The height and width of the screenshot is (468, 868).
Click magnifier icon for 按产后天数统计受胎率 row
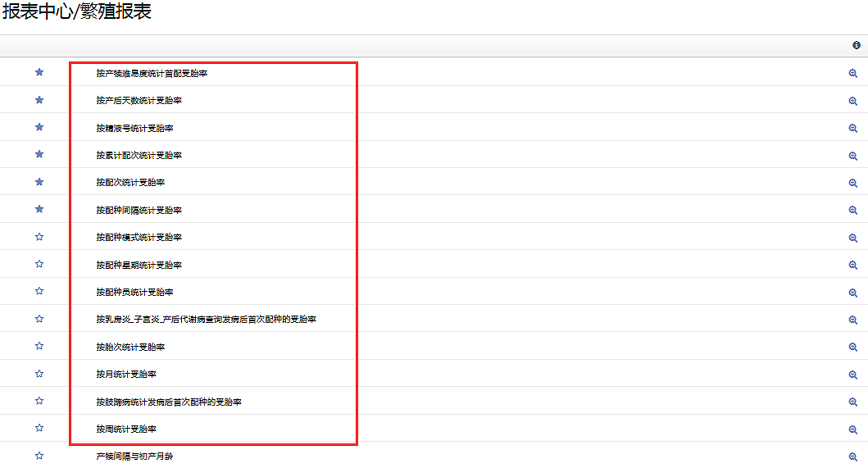click(x=853, y=101)
